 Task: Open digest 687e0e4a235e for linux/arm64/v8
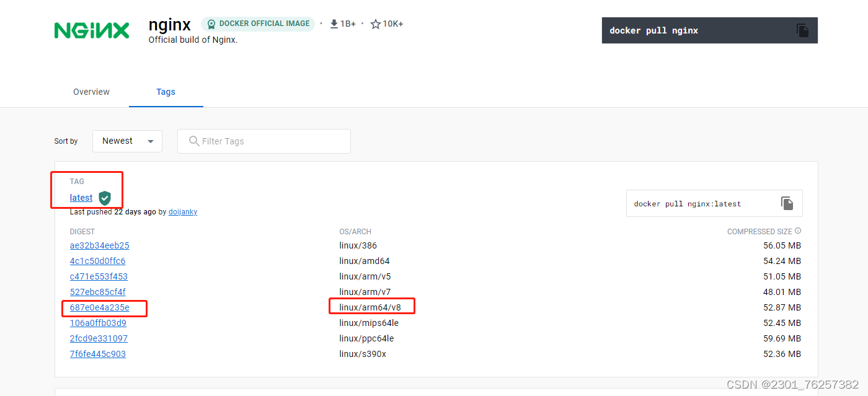pyautogui.click(x=99, y=307)
